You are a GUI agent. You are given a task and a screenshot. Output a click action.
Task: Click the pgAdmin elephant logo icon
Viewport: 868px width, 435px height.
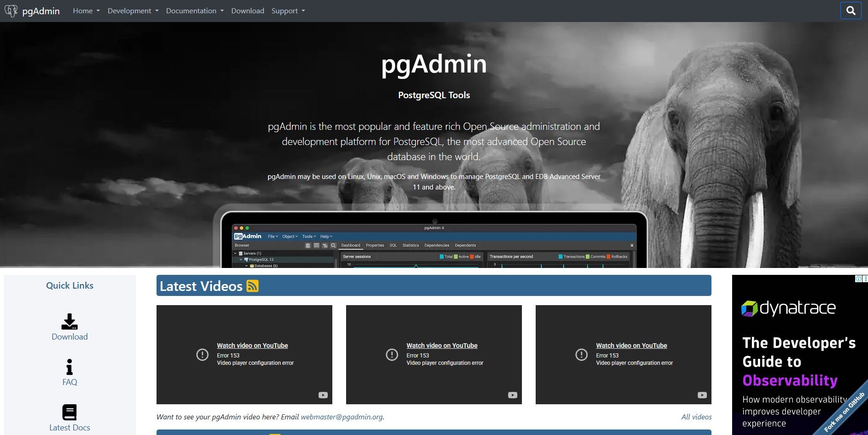click(x=11, y=11)
